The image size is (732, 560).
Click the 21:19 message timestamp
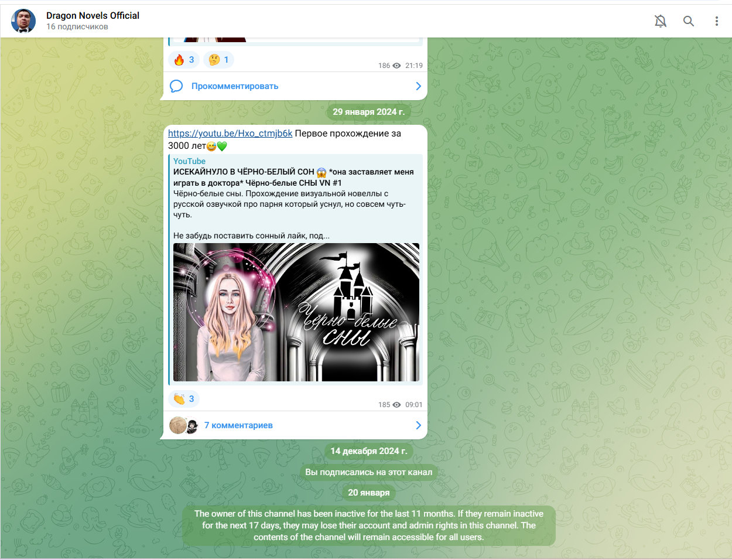[414, 66]
